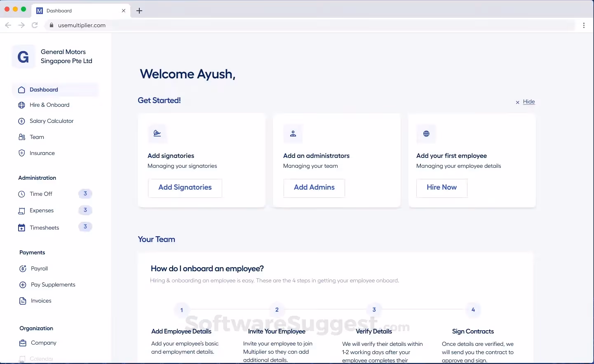Viewport: 594px width, 364px height.
Task: Click the Expenses receipt icon
Action: 22,211
